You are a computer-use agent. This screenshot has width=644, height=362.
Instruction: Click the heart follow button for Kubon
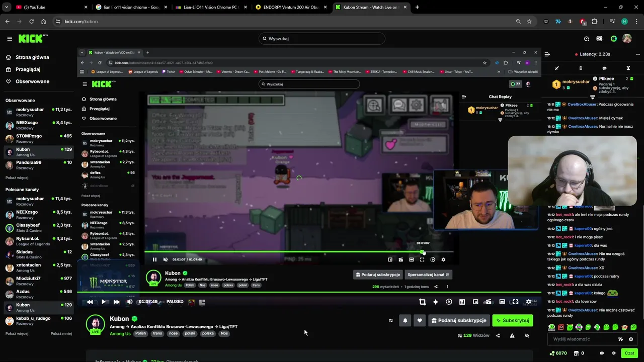point(420,320)
